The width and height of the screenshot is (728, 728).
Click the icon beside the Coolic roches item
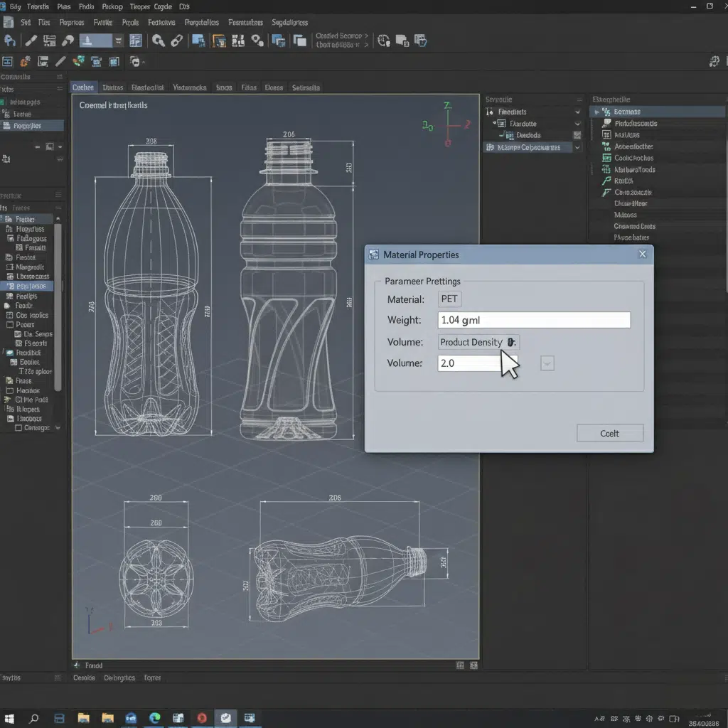pyautogui.click(x=606, y=158)
